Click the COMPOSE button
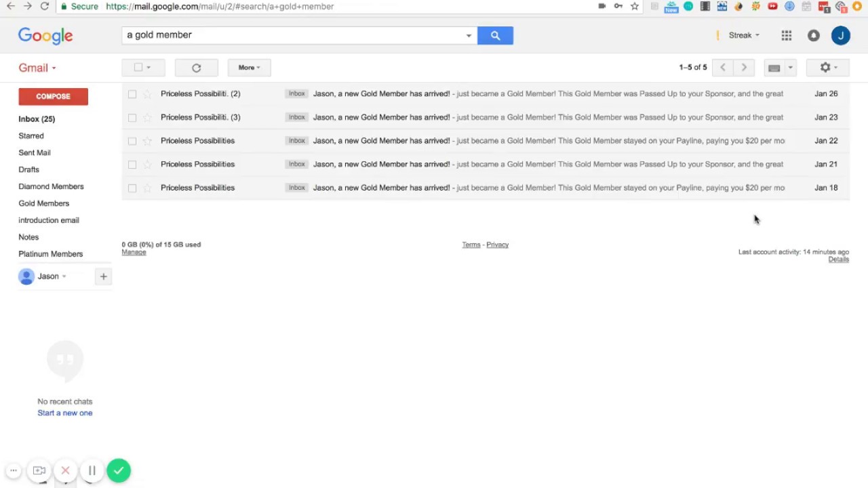Image resolution: width=868 pixels, height=488 pixels. tap(53, 96)
